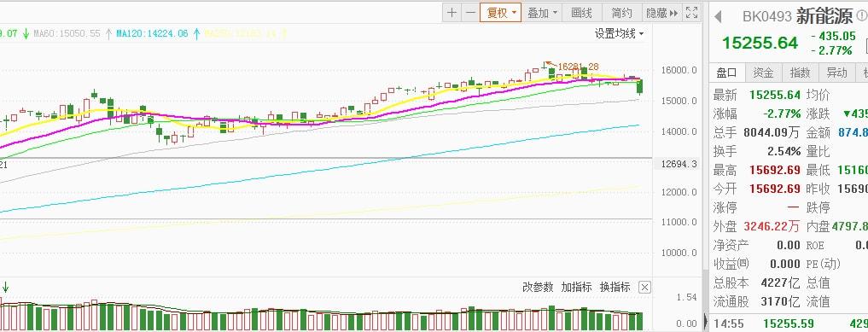Click the 涨幅 -2.77% row value

[x=782, y=114]
